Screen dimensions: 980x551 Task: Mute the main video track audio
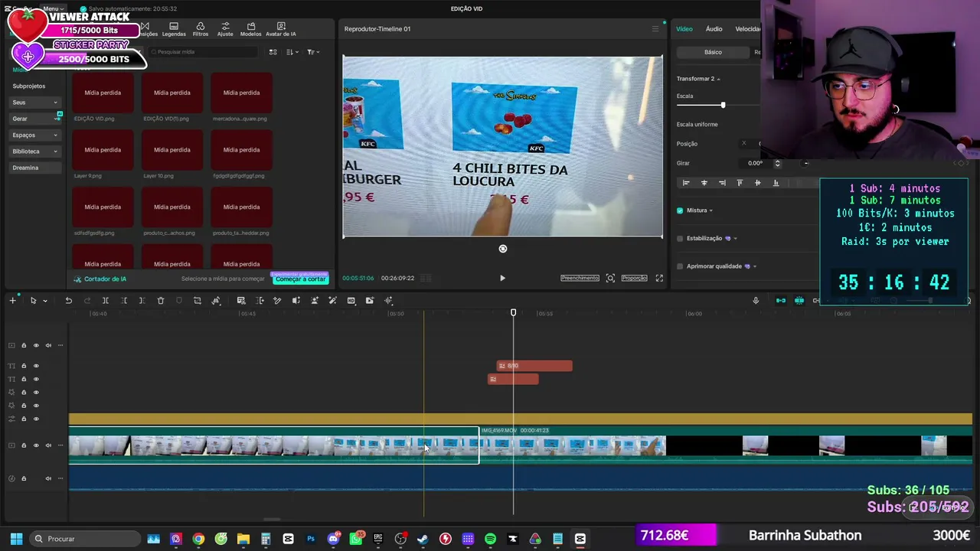48,445
